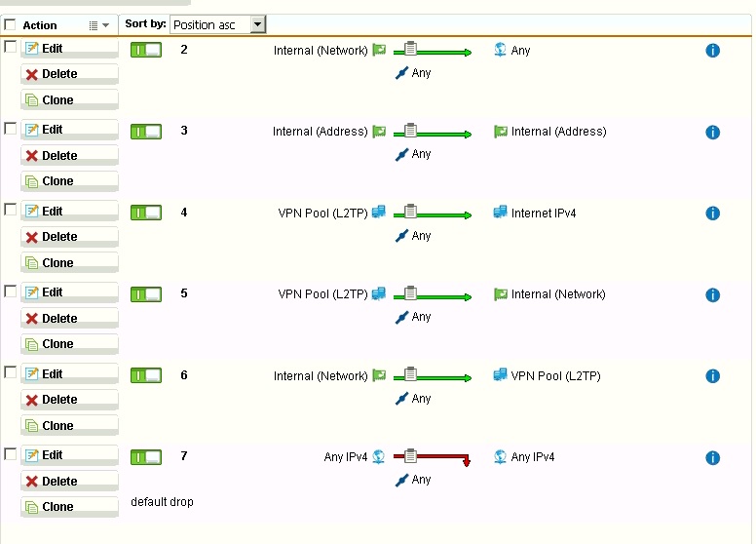
Task: Disable firewall rule 2 with its toggle
Action: [146, 50]
